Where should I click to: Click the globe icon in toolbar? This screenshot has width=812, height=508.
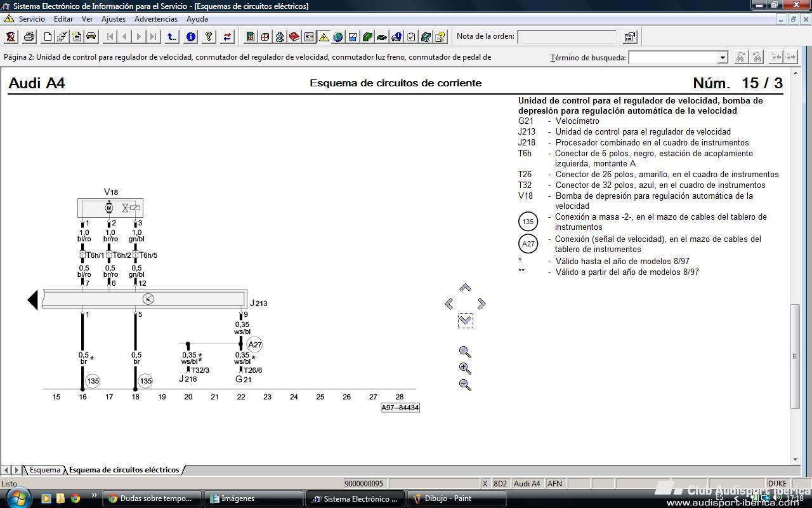pos(338,37)
